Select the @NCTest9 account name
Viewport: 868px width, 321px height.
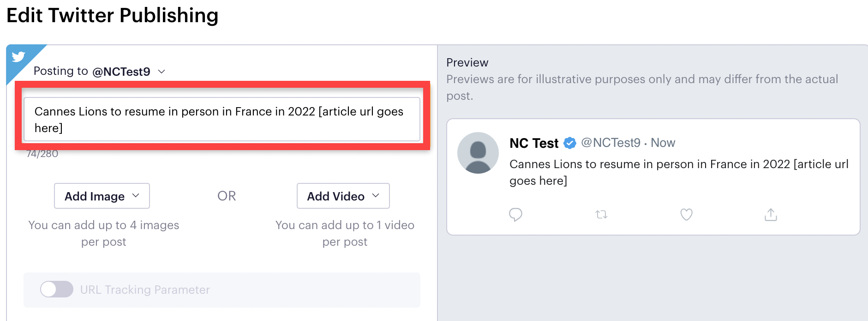click(x=121, y=72)
